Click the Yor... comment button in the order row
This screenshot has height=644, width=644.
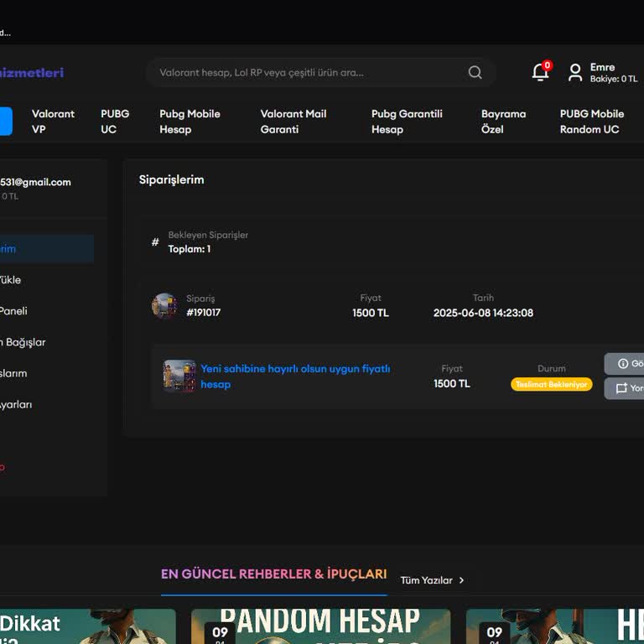(x=624, y=388)
